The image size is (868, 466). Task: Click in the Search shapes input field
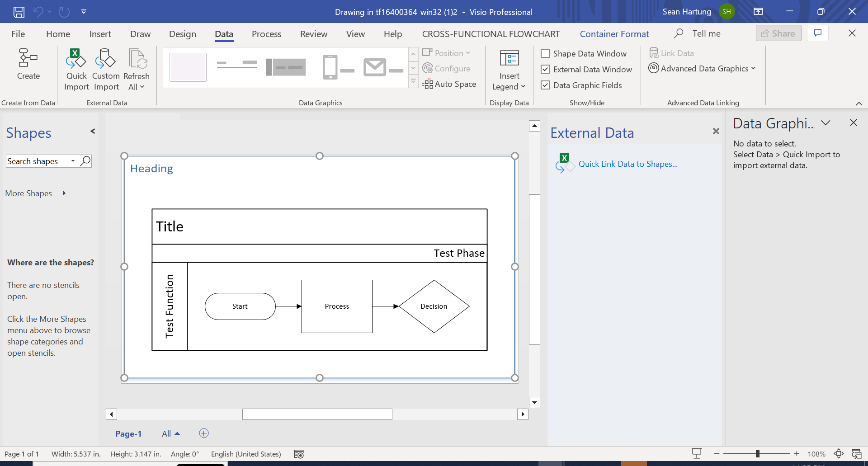(38, 161)
